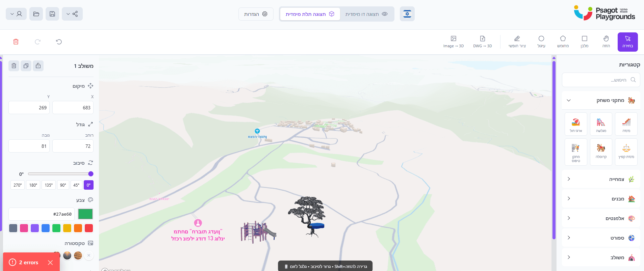
Task: Add the מגלשה slide item
Action: coord(601,124)
